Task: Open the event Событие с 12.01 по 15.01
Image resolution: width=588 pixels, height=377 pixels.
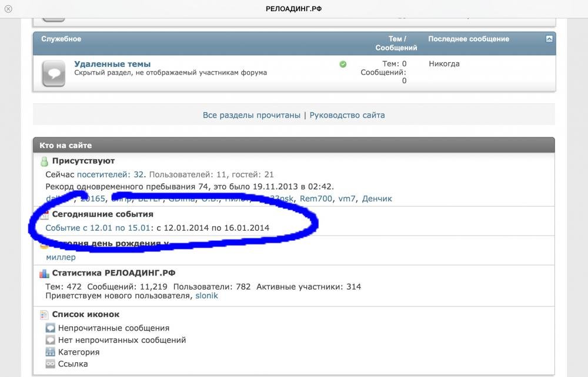Action: pos(99,227)
